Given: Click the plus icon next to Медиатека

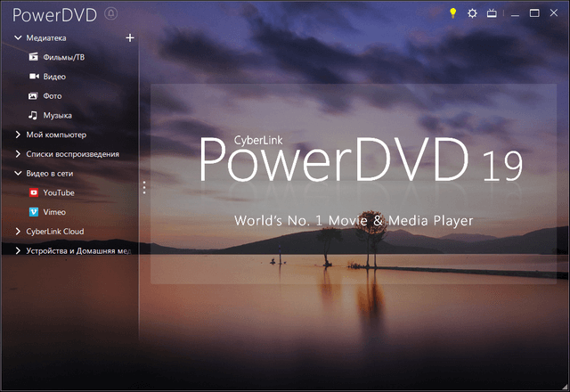Looking at the screenshot, I should pos(130,37).
